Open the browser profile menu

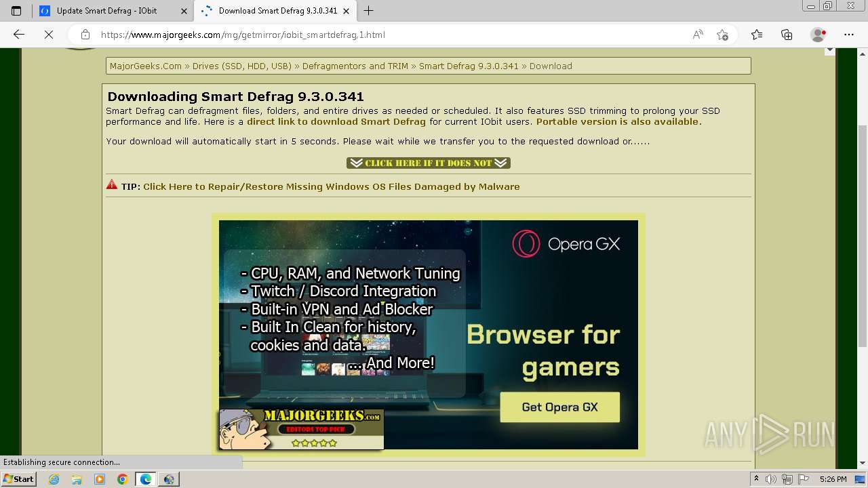click(x=818, y=35)
